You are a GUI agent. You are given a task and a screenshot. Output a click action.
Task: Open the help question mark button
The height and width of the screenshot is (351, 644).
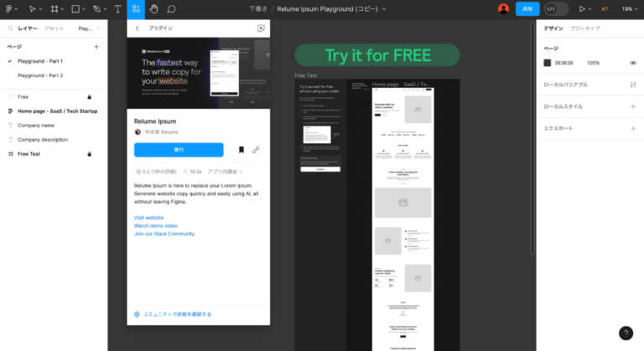pos(626,333)
